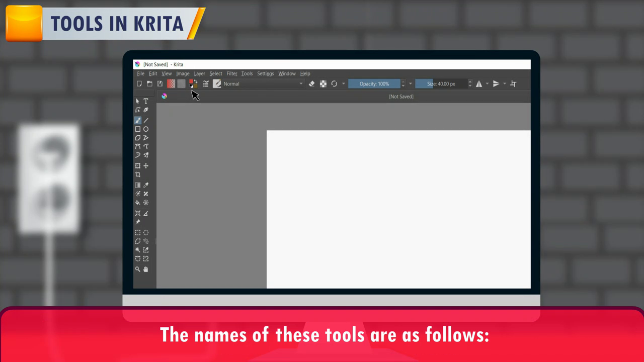Open the Layer menu
Screen dimensions: 644x362
pyautogui.click(x=199, y=73)
